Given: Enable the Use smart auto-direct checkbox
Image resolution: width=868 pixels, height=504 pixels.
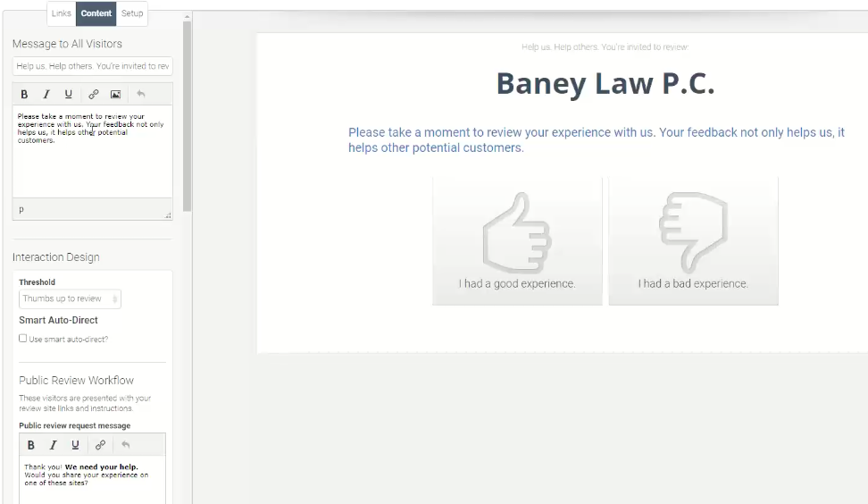Looking at the screenshot, I should click(22, 338).
